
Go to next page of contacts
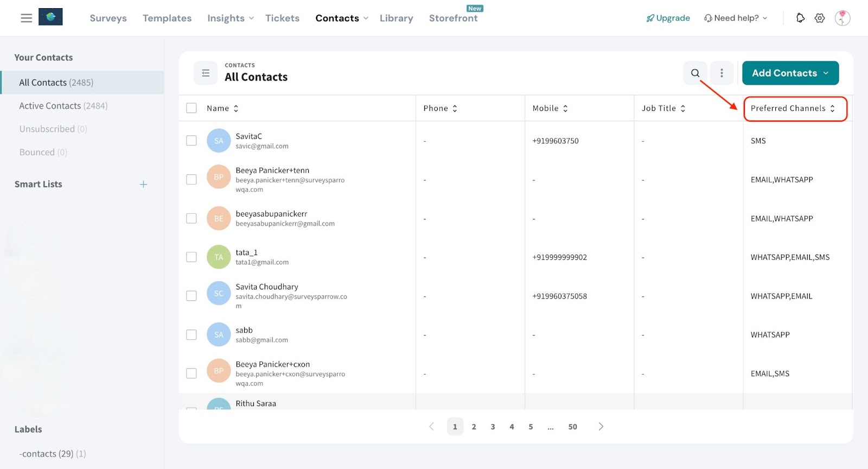click(x=601, y=427)
